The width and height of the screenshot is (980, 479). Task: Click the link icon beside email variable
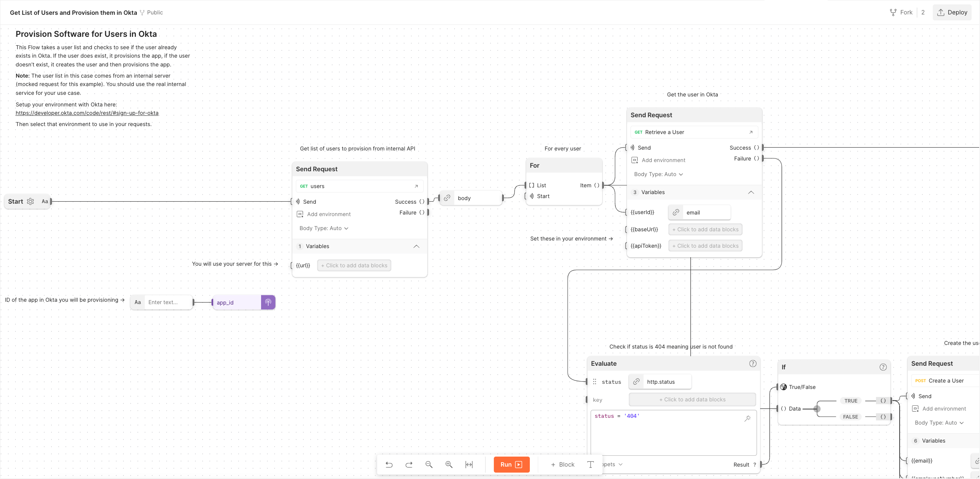coord(676,212)
